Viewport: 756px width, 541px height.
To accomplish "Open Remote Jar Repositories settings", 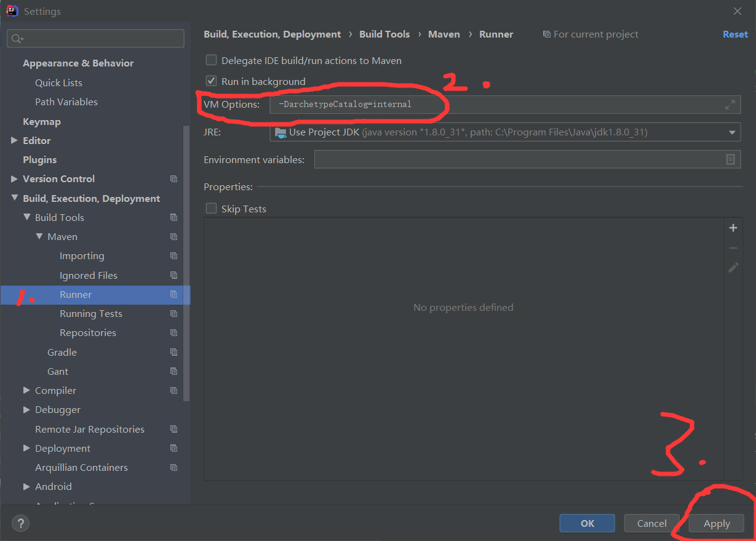I will coord(90,429).
